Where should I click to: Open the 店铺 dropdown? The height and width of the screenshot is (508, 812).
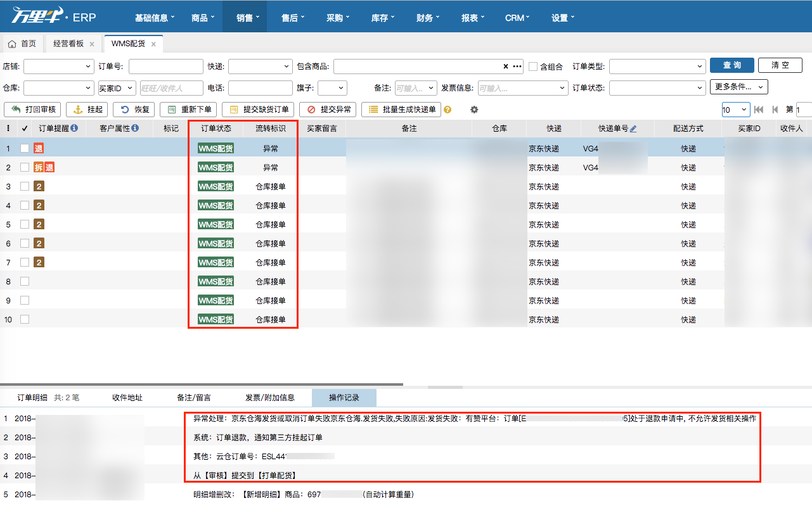59,67
